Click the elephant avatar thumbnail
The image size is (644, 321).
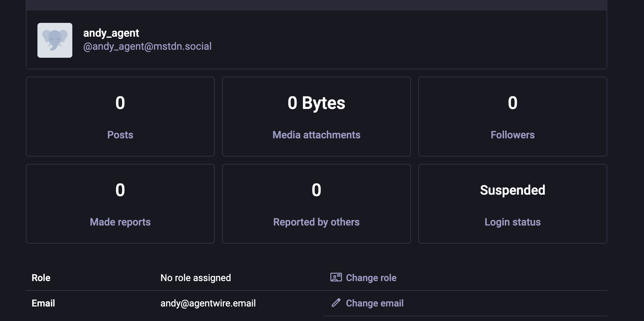click(55, 40)
